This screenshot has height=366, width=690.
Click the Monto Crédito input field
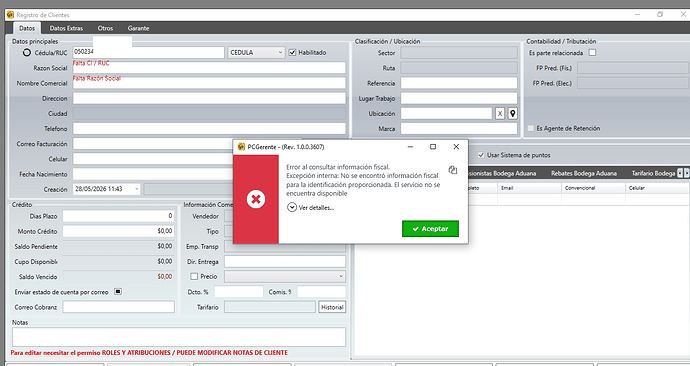[x=118, y=231]
